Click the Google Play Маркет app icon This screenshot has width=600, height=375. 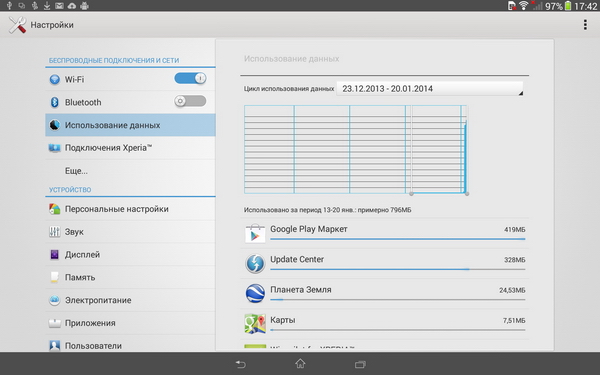255,233
